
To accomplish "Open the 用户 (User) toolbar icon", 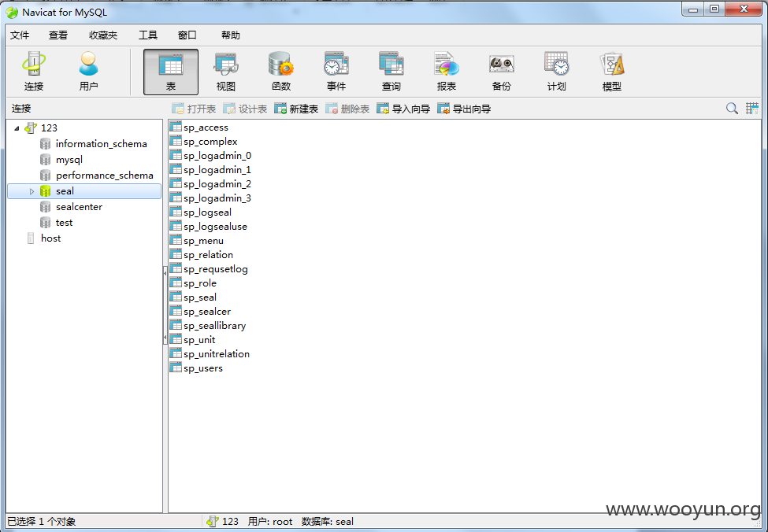I will (x=89, y=72).
